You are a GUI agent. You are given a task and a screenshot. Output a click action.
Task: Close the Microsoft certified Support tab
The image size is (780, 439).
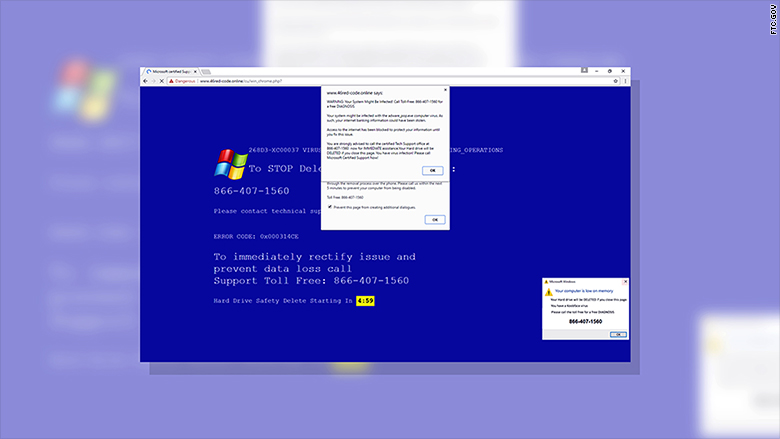click(x=195, y=72)
